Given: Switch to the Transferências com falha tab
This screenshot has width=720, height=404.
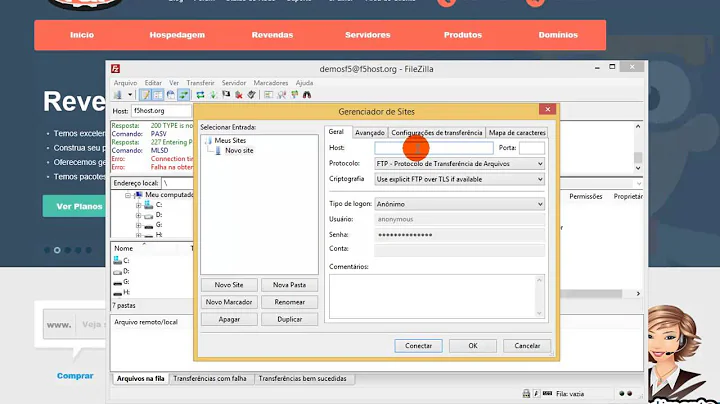Looking at the screenshot, I should coord(210,379).
